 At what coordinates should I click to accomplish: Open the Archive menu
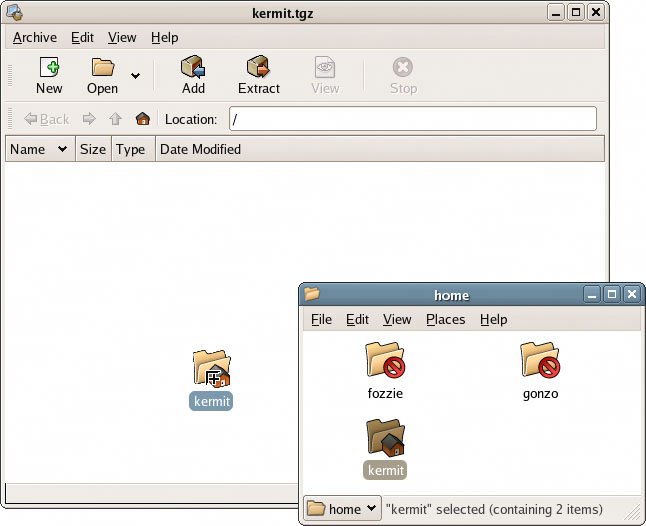pyautogui.click(x=34, y=37)
